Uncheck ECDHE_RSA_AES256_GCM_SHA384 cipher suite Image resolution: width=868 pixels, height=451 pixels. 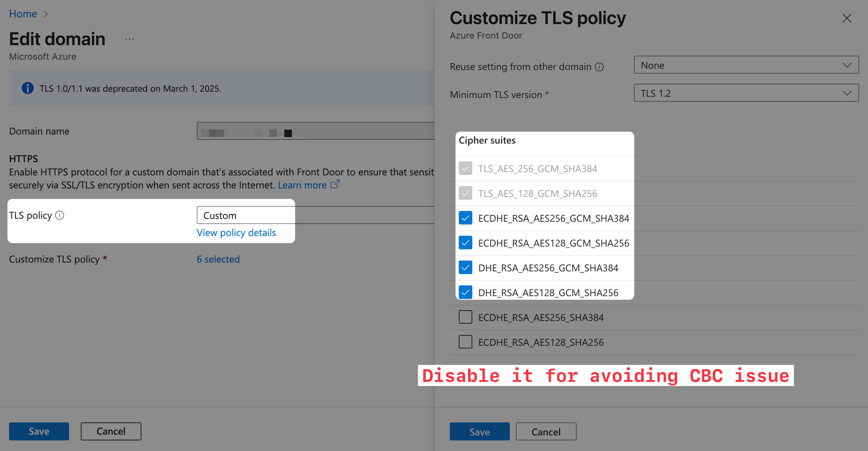pos(465,218)
